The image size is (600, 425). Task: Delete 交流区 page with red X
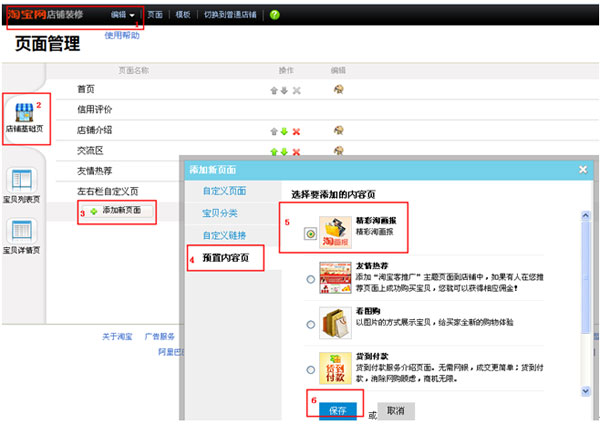(x=296, y=152)
